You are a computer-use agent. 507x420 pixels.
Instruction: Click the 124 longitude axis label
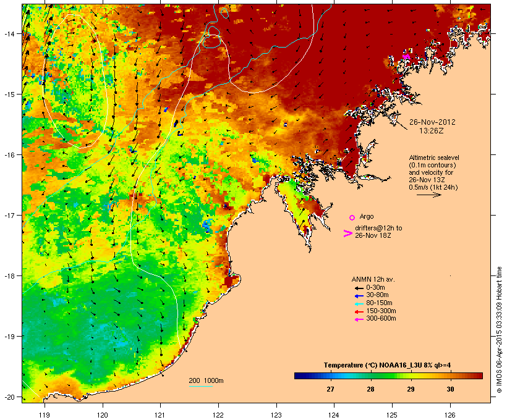coord(334,415)
